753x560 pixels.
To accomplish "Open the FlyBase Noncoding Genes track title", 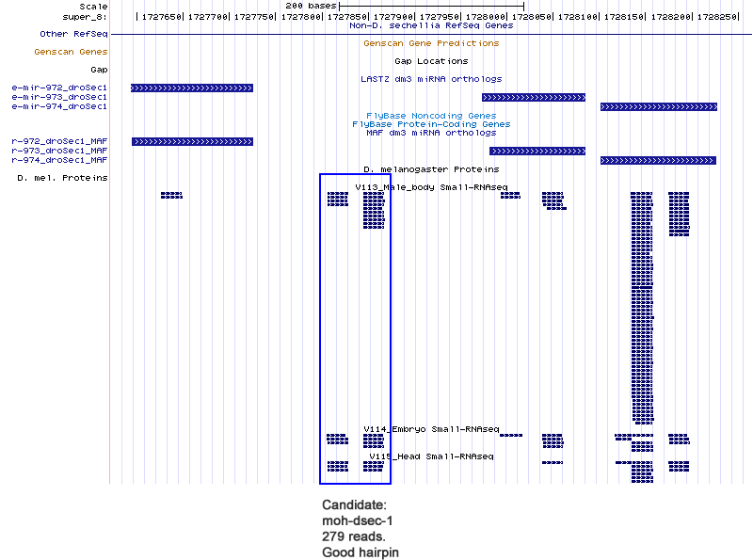I will [x=431, y=116].
